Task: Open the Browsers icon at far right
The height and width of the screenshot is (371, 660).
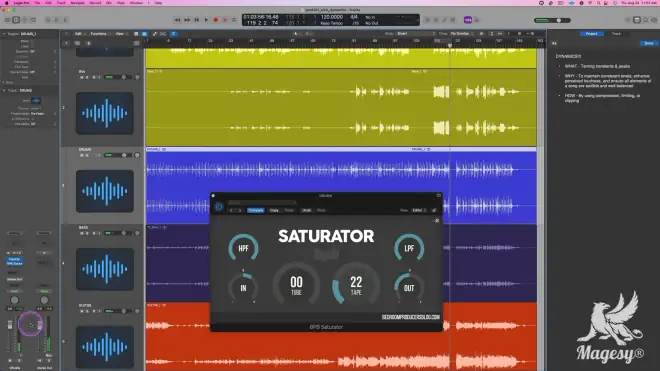Action: tap(654, 20)
